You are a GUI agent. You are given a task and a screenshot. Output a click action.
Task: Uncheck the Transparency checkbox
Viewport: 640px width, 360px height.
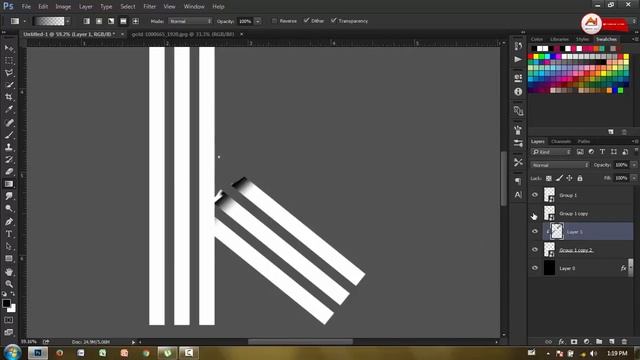click(x=333, y=20)
